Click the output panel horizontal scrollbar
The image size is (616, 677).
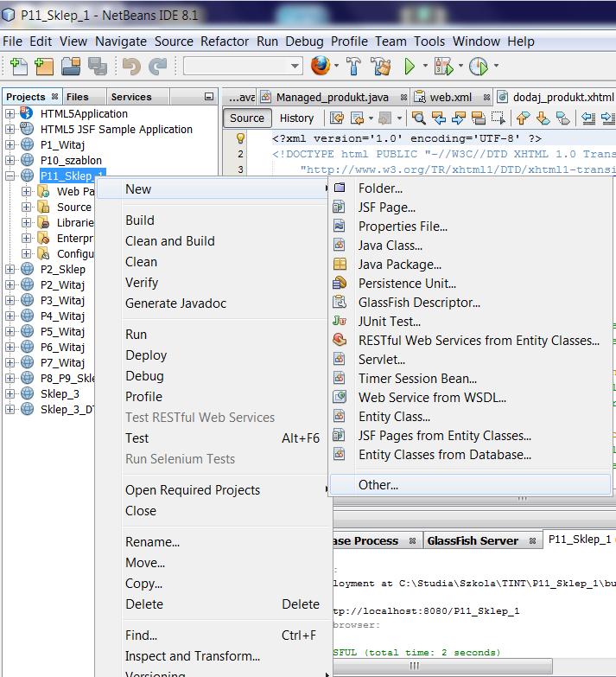coord(442,666)
